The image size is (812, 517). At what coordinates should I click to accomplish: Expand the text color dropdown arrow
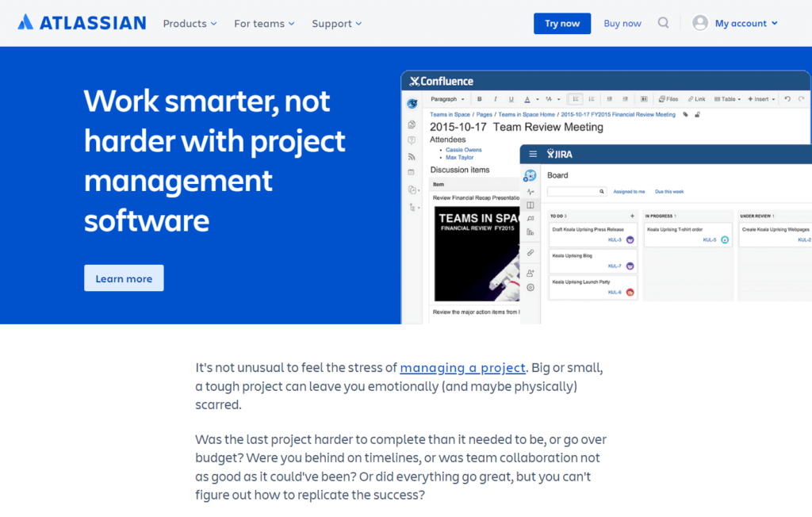(537, 99)
